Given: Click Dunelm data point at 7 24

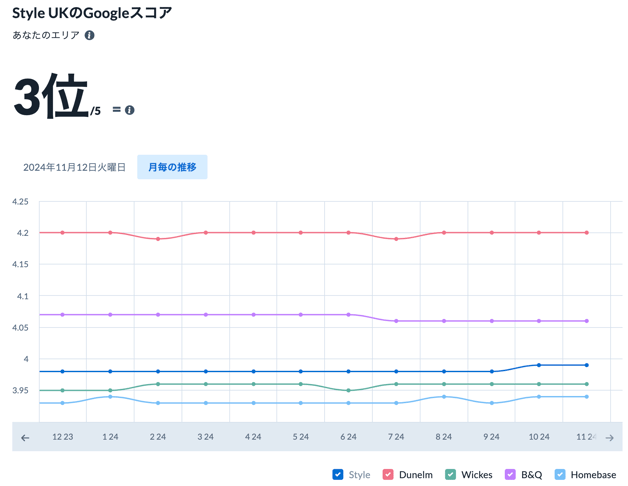Looking at the screenshot, I should [x=396, y=239].
